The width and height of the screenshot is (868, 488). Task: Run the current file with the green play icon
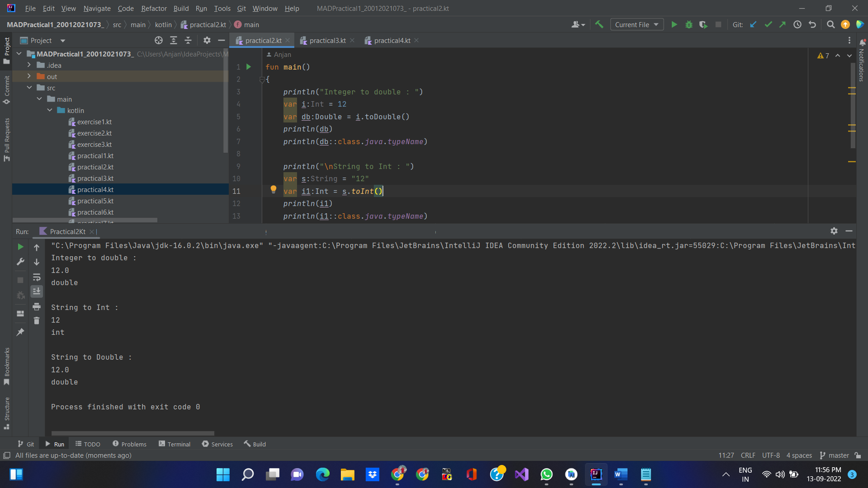tap(674, 24)
